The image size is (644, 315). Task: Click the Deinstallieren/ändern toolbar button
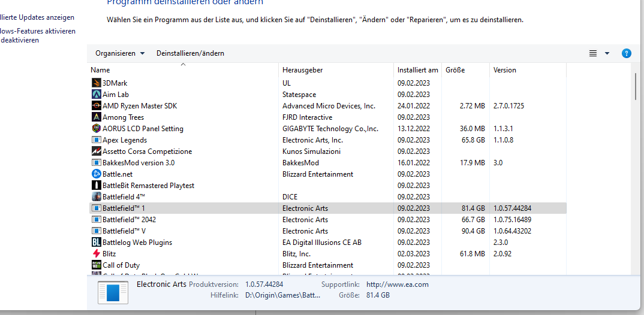190,53
